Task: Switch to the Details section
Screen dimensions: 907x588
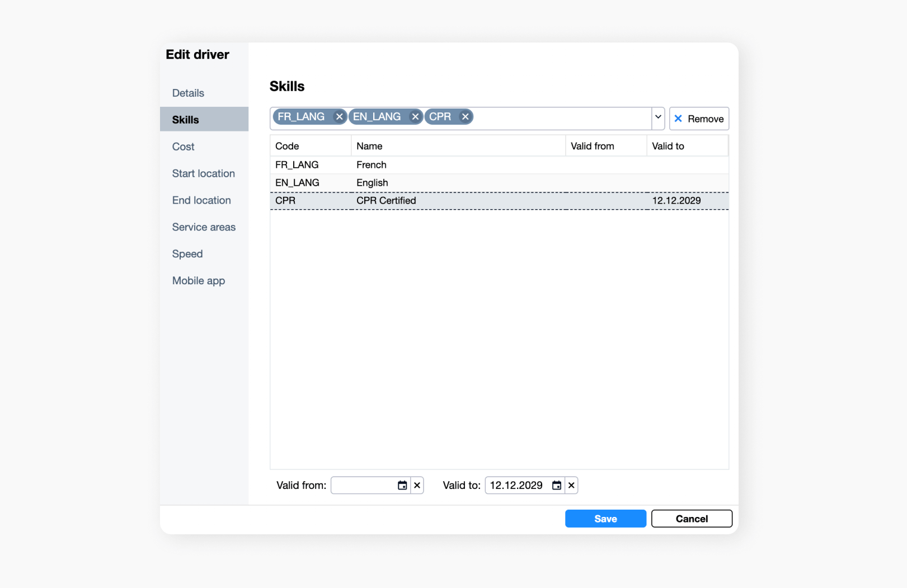Action: click(187, 93)
